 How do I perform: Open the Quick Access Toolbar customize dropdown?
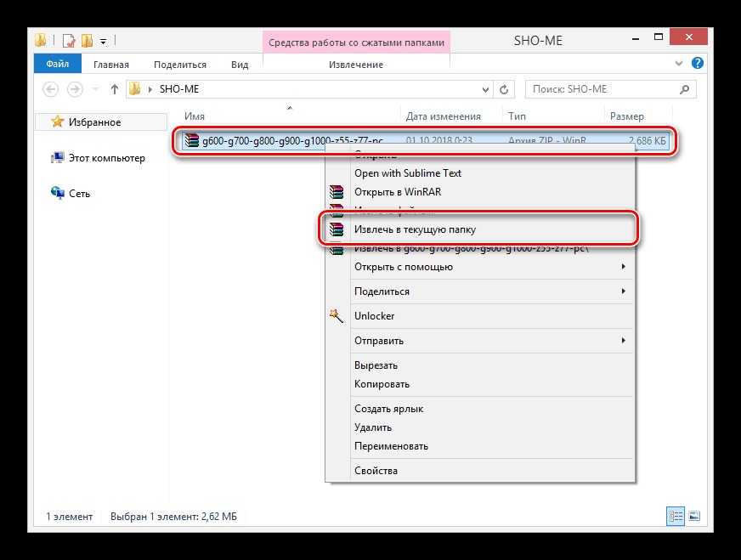pos(104,40)
